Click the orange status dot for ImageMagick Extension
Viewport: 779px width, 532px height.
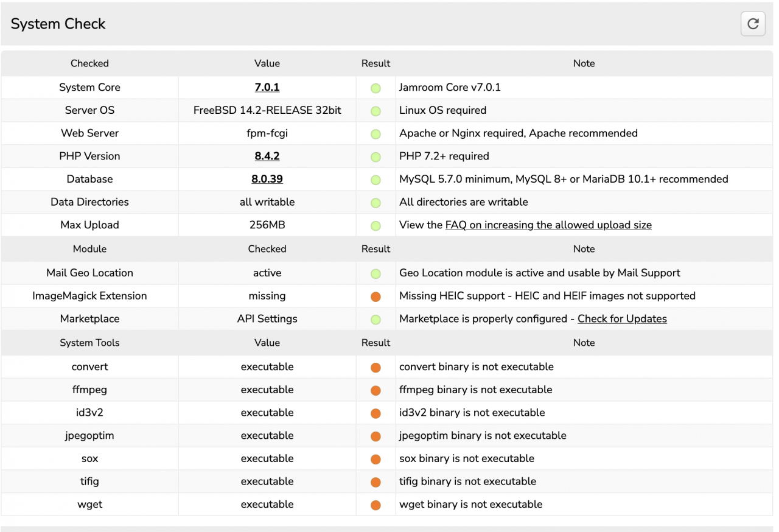coord(376,296)
